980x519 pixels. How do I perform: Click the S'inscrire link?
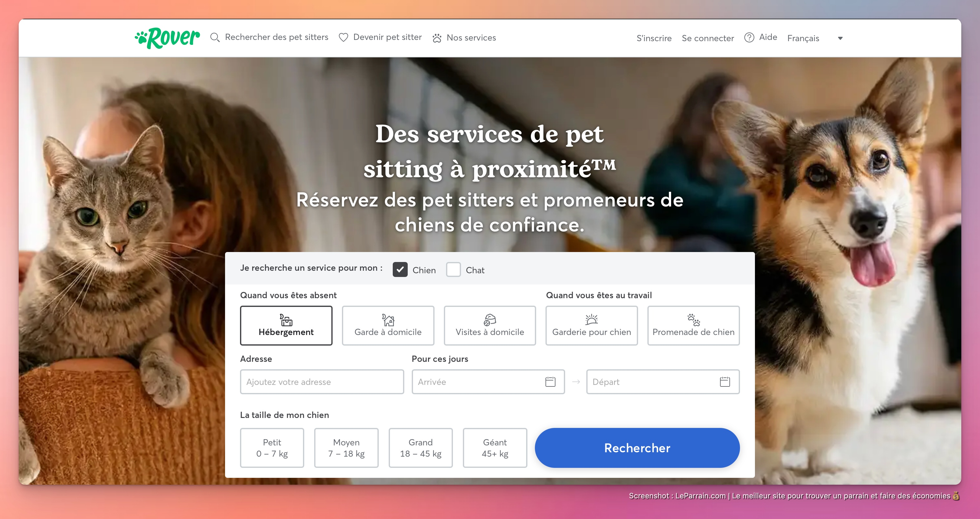point(654,38)
